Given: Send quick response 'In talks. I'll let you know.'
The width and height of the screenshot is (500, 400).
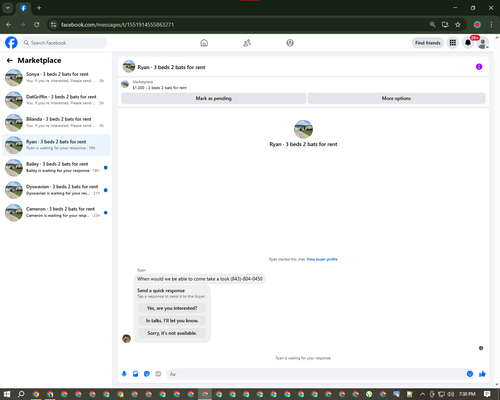Looking at the screenshot, I should pyautogui.click(x=172, y=321).
